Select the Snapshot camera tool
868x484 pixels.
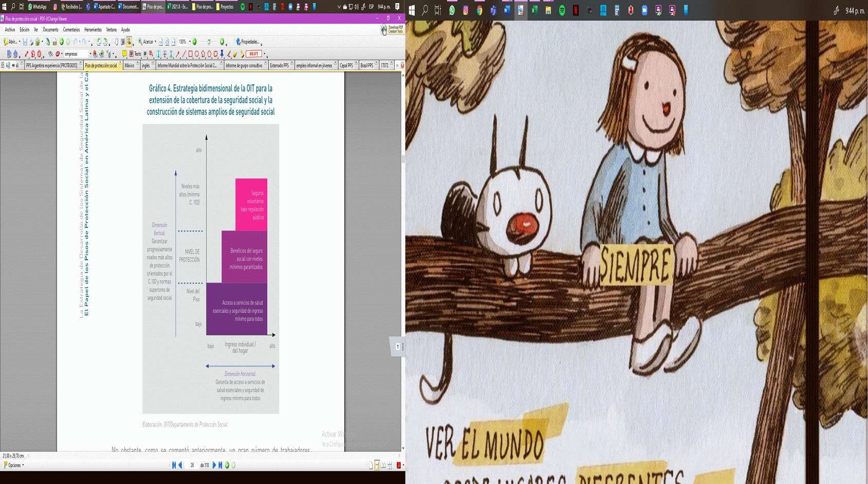[123, 42]
